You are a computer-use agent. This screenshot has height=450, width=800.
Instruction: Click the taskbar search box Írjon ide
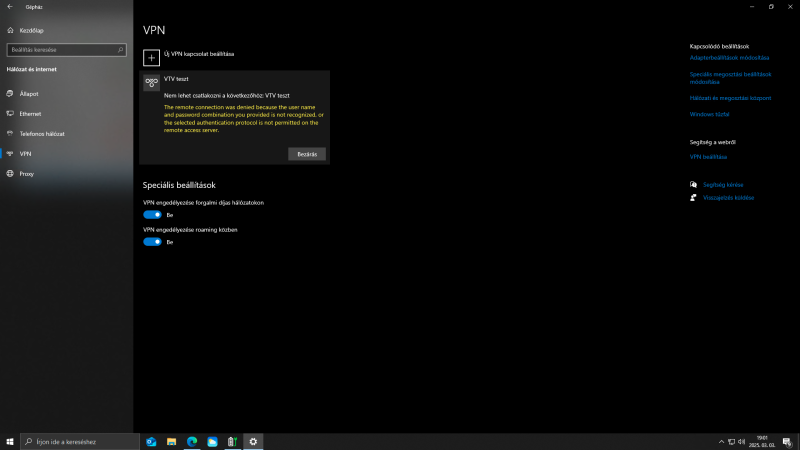(80, 442)
